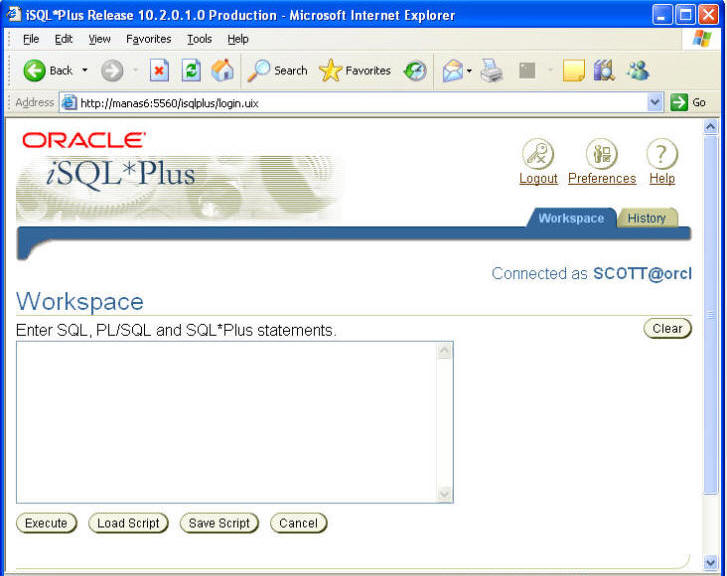Click the Clear button
Image resolution: width=727 pixels, height=576 pixels.
(x=668, y=328)
